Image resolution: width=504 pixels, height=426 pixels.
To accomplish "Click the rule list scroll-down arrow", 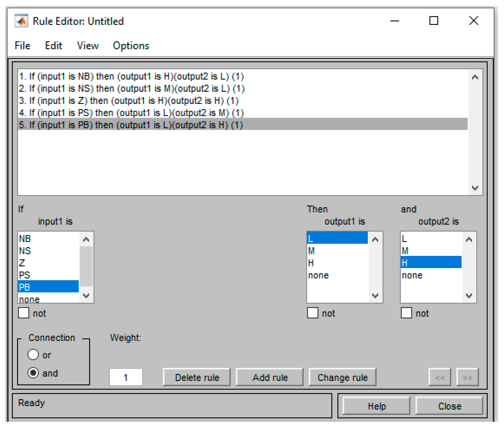I will 475,188.
